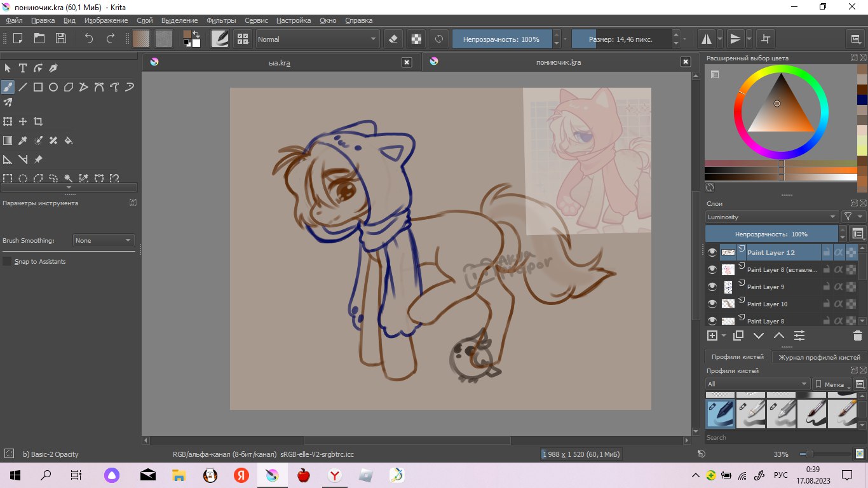The width and height of the screenshot is (868, 488).
Task: Open the Normal blending mode dropdown
Action: click(317, 39)
